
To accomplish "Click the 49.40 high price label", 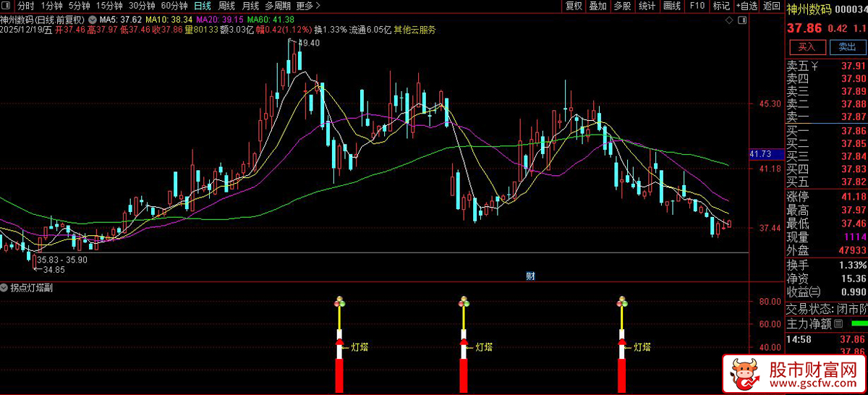I will coord(309,43).
